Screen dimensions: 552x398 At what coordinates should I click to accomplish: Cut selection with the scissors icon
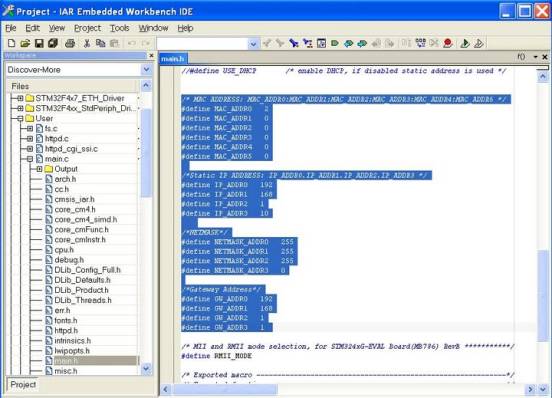[x=87, y=43]
